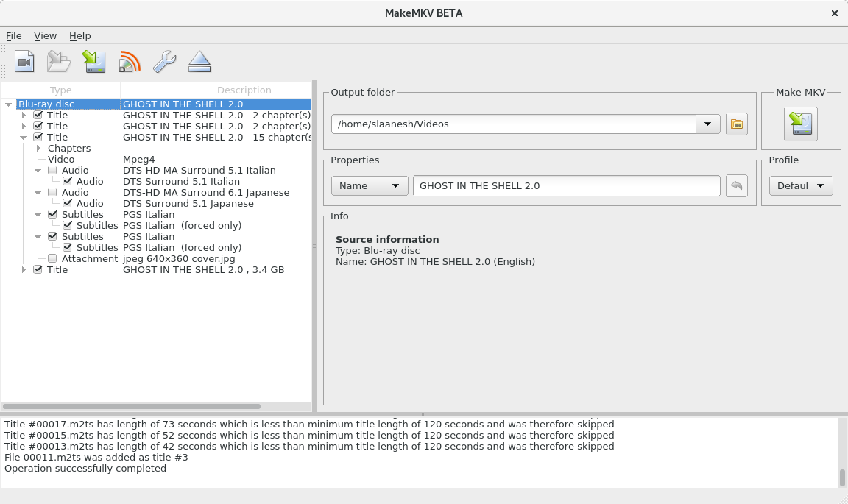Viewport: 848px width, 504px height.
Task: Click the Open Disc folder toolbar icon
Action: (59, 62)
